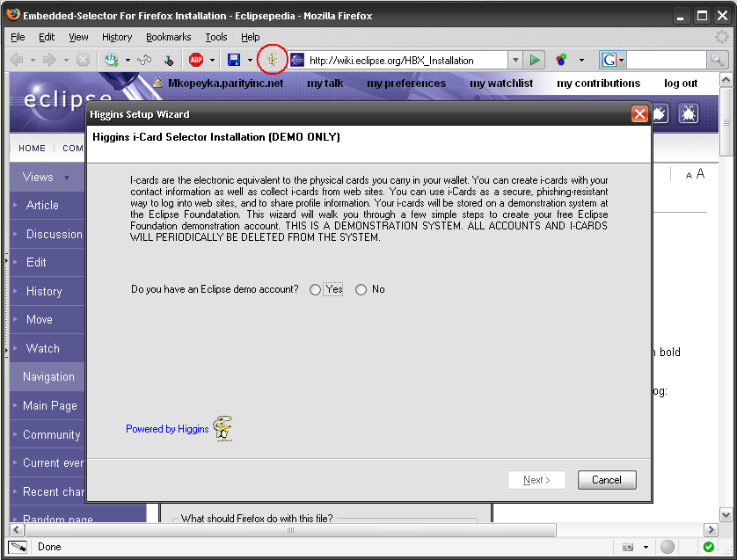This screenshot has height=560, width=737.
Task: Click the Next button in wizard
Action: click(536, 480)
